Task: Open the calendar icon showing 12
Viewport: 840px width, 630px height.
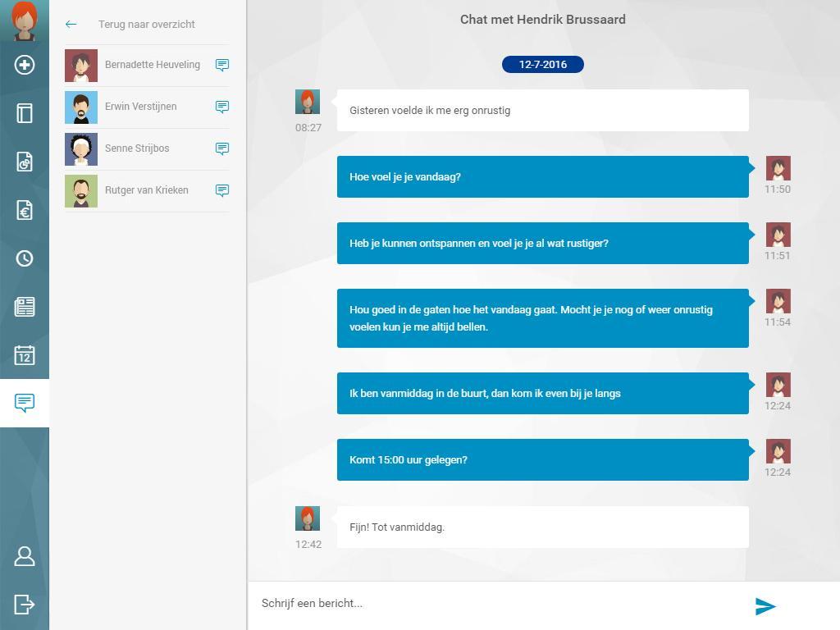Action: point(25,355)
